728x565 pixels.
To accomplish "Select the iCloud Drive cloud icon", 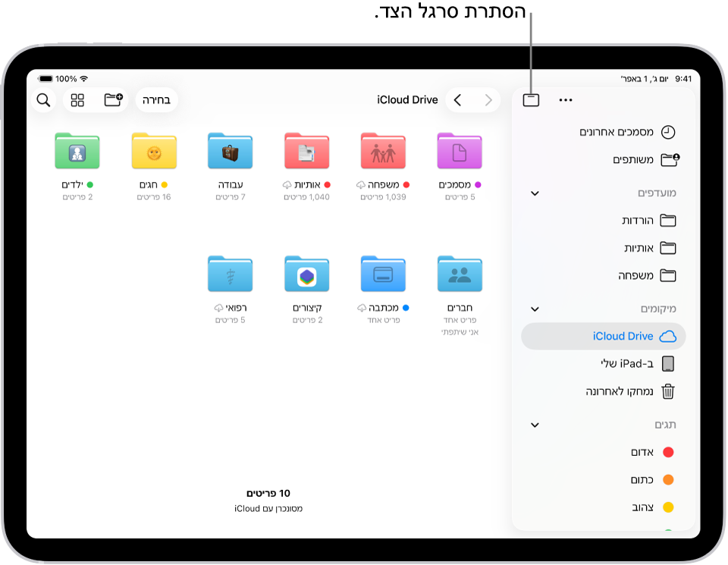I will (667, 336).
